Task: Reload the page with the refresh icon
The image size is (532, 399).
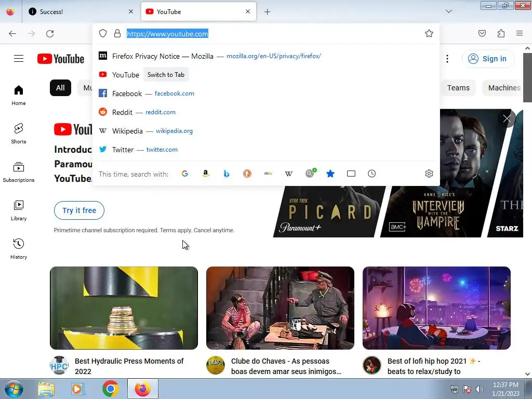Action: (x=50, y=34)
